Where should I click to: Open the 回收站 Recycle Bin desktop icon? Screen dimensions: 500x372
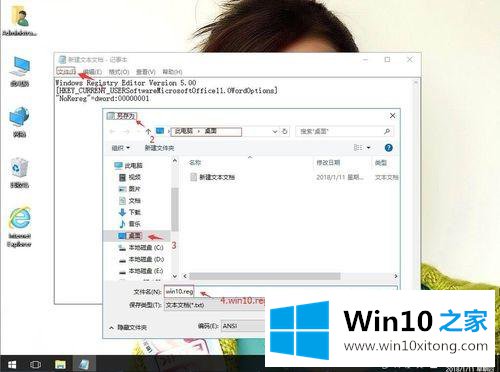[x=19, y=173]
